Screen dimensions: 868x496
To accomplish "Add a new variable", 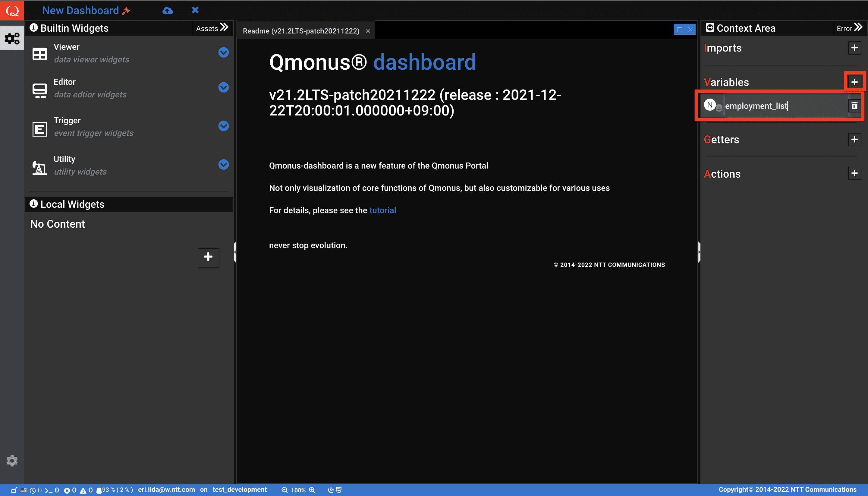I will tap(854, 82).
